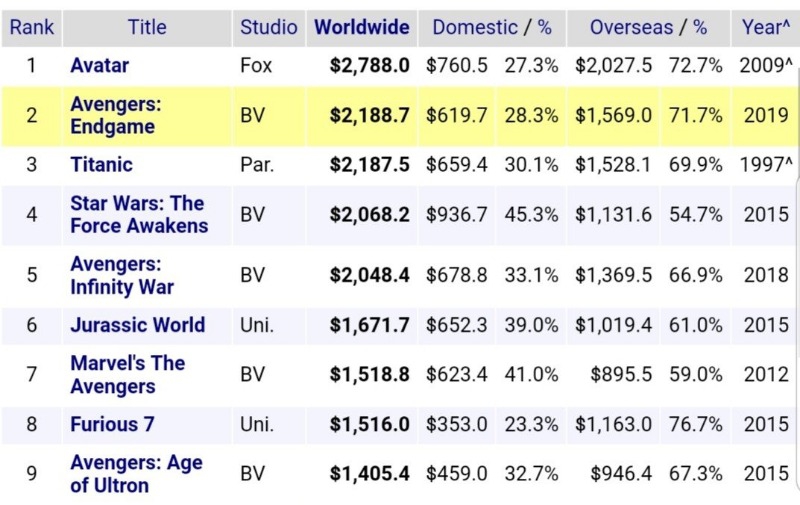Image resolution: width=800 pixels, height=505 pixels.
Task: Sort by Title column header
Action: tap(147, 27)
